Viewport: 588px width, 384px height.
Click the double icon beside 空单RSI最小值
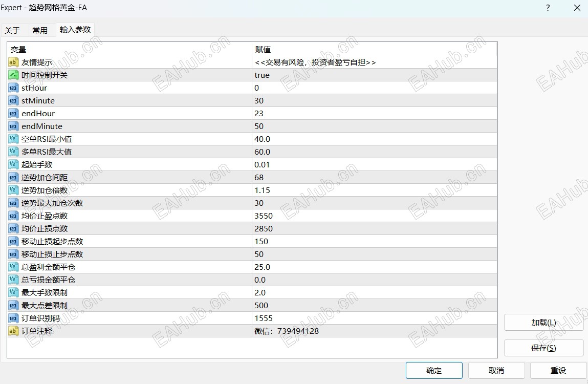(13, 139)
